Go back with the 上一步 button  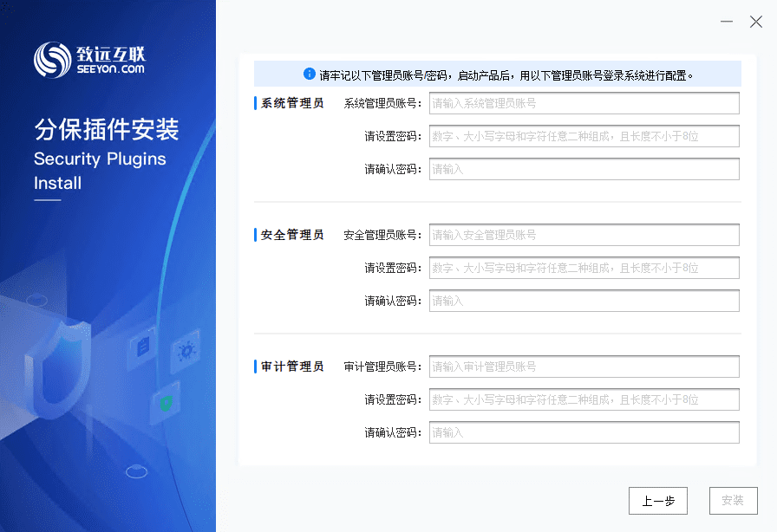tap(658, 501)
